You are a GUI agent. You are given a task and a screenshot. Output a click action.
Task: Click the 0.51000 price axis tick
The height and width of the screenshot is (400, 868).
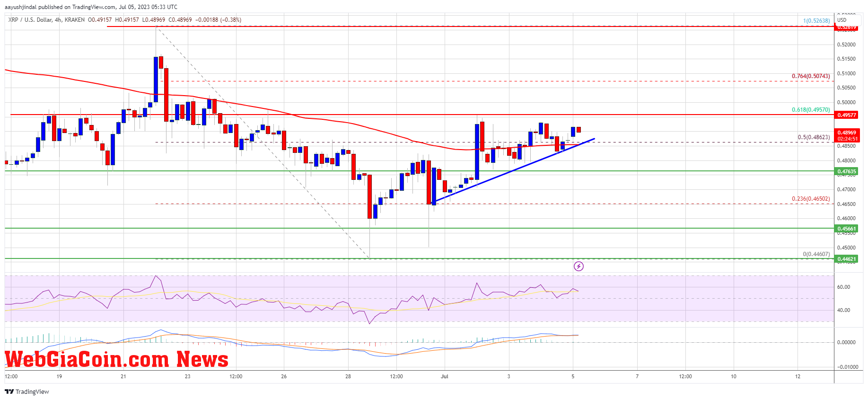(846, 73)
